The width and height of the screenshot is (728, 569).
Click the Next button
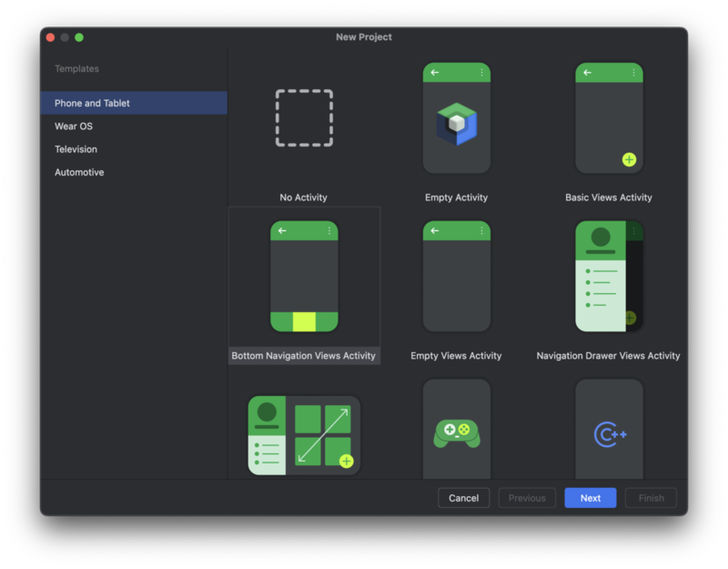pos(590,498)
